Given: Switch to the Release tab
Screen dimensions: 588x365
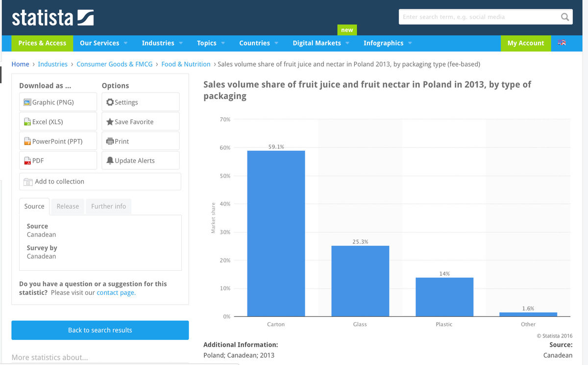Looking at the screenshot, I should click(68, 207).
